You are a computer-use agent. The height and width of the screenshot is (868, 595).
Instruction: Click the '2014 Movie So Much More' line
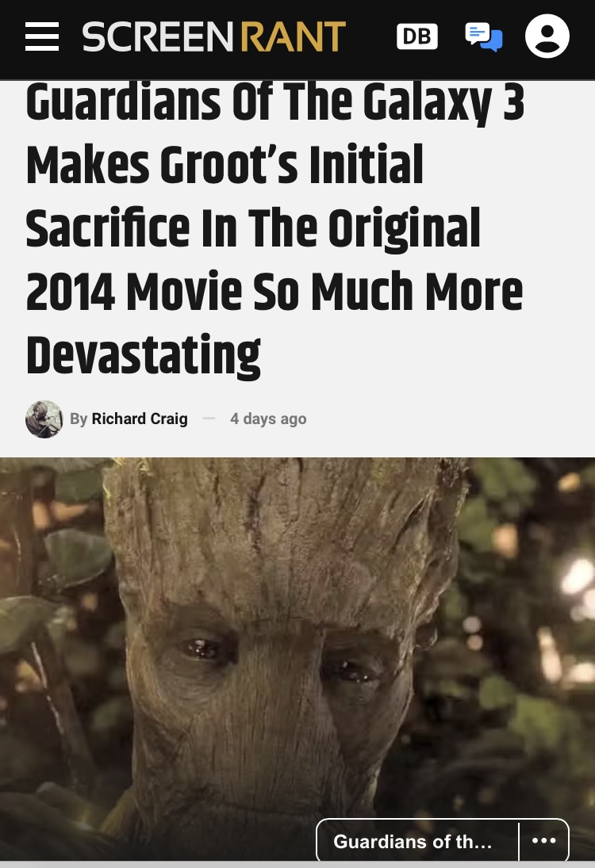coord(274,291)
